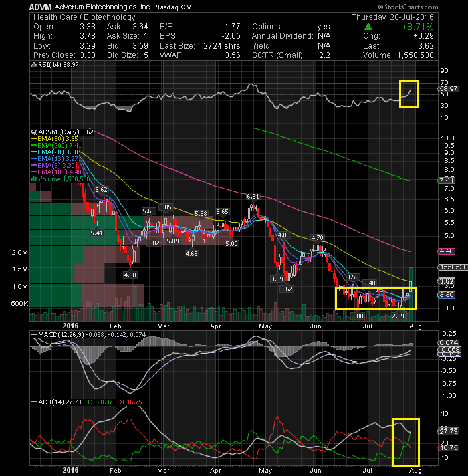Click the Low price 3.29

tap(88, 46)
